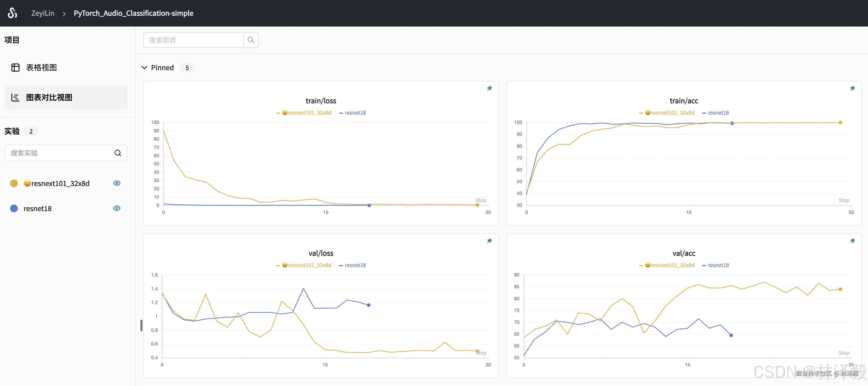Click the SwanLab logo icon
868x386 pixels.
(x=13, y=13)
